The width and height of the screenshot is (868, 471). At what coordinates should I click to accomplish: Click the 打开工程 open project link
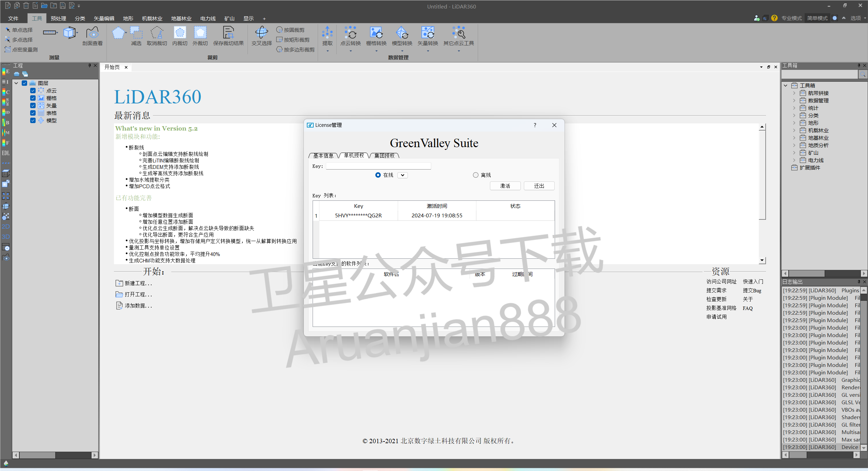(x=134, y=294)
